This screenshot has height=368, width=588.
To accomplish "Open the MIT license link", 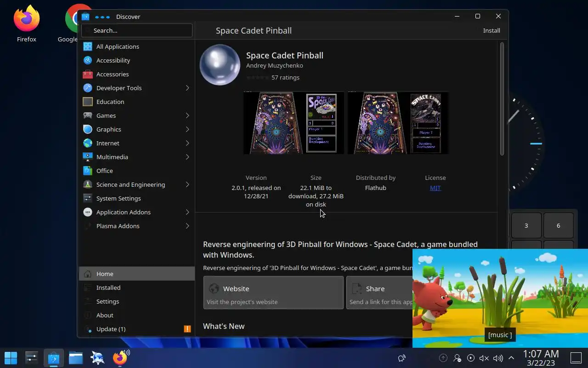I will (435, 188).
